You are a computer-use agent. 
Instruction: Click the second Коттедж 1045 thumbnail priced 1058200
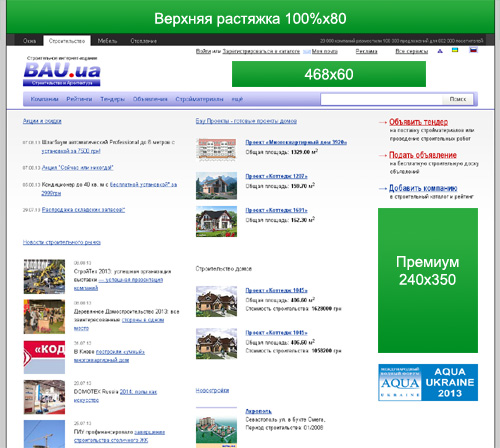216,344
